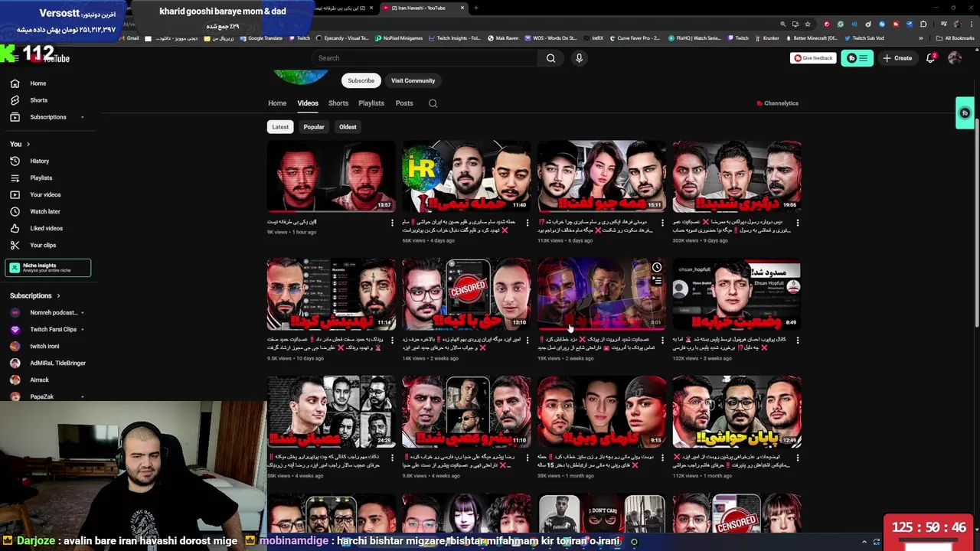Switch to the Home channel tab
This screenshot has width=980, height=551.
coord(277,103)
